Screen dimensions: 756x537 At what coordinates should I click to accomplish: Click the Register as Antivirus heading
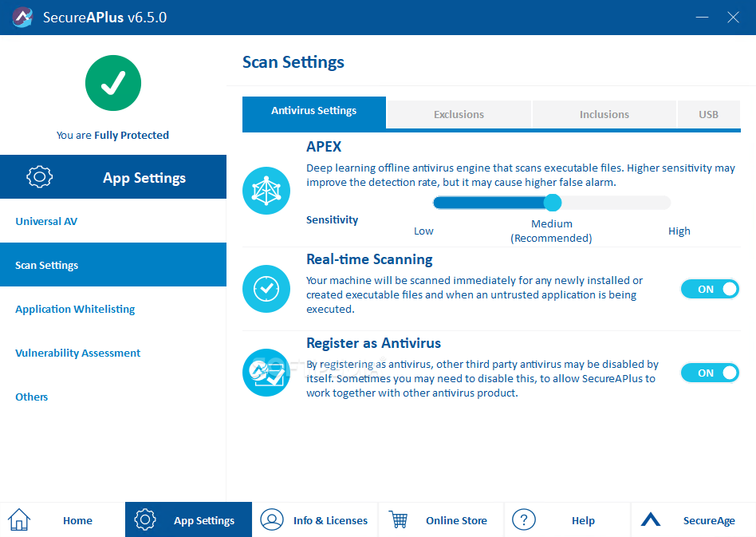click(374, 343)
